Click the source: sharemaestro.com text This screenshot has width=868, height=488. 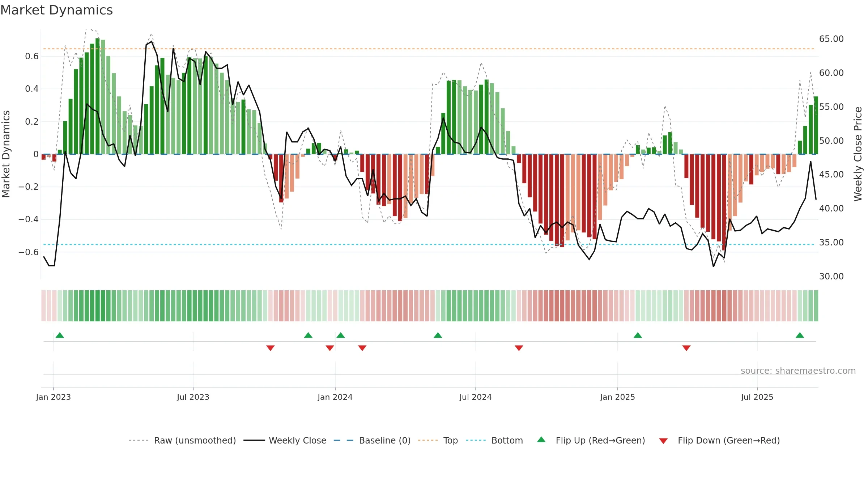[798, 371]
